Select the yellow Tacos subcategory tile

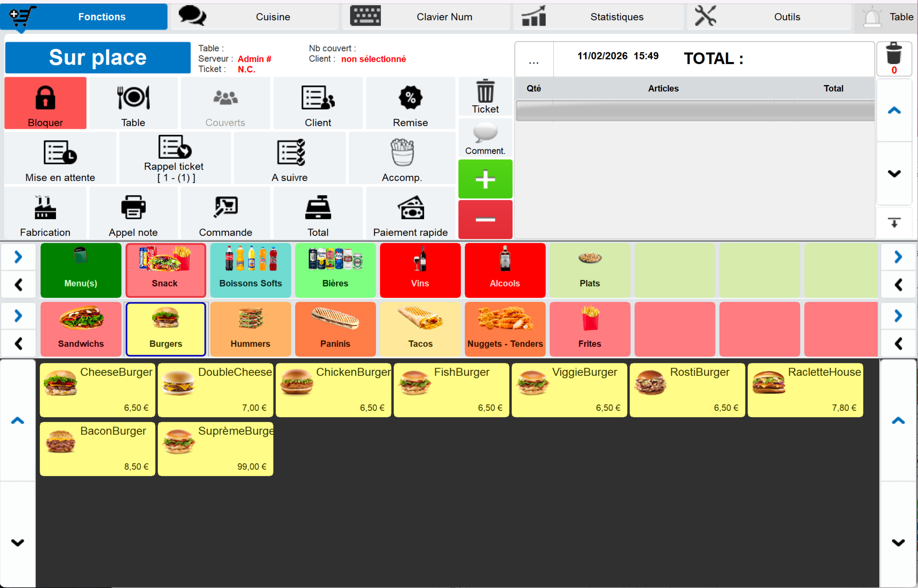tap(420, 329)
